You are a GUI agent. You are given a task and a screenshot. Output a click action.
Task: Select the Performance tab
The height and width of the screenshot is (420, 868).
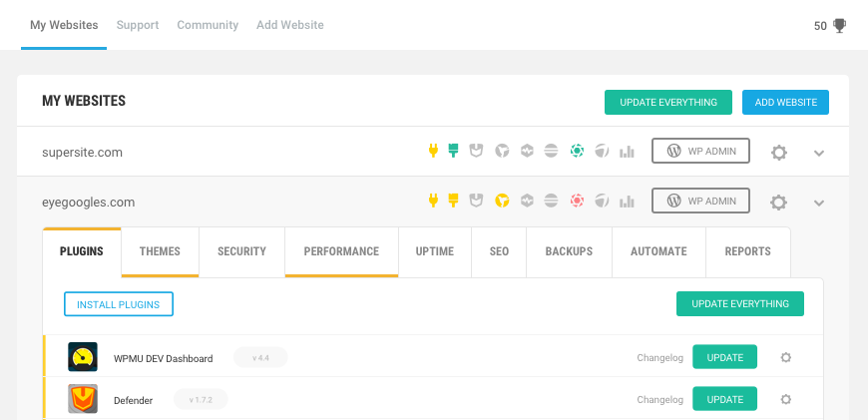point(341,251)
